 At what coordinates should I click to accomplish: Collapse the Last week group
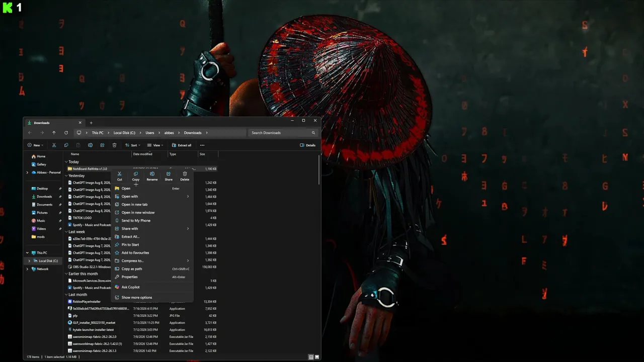point(66,232)
